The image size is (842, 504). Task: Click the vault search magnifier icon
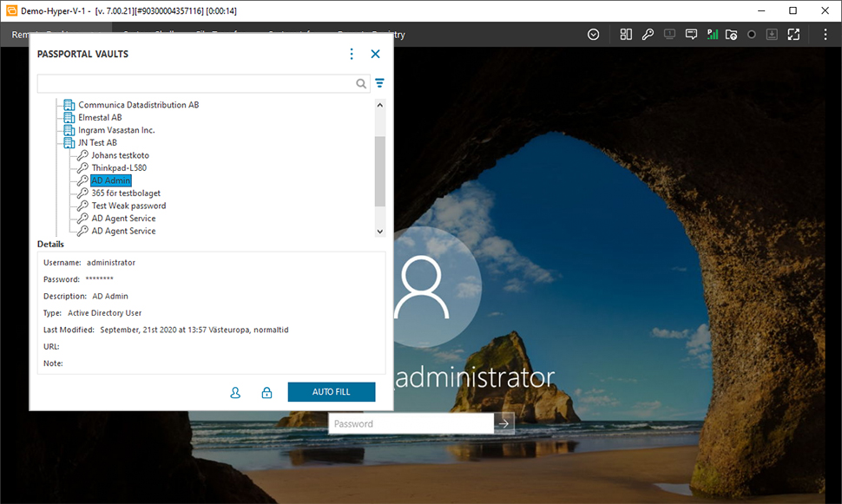point(361,83)
